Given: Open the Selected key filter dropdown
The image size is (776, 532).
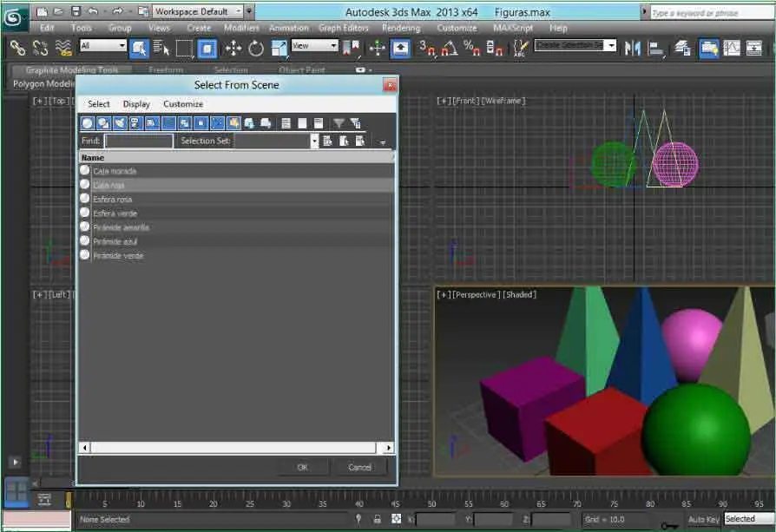Looking at the screenshot, I should coord(749,519).
